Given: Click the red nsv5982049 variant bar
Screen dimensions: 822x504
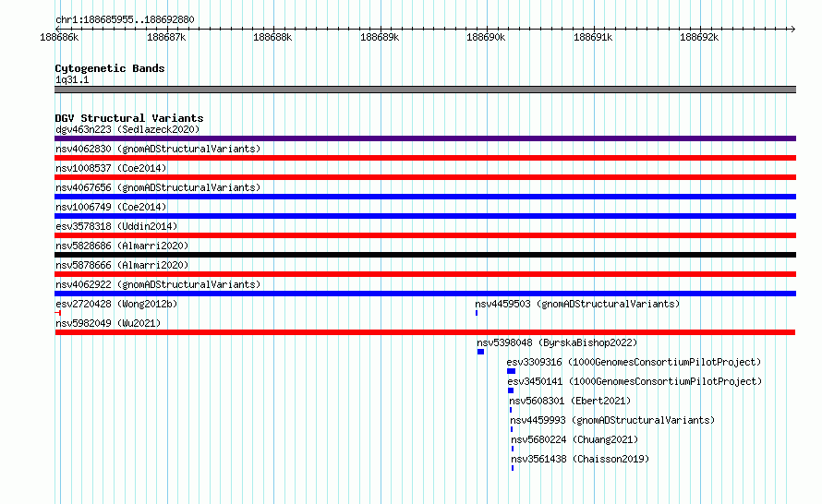Looking at the screenshot, I should 425,332.
